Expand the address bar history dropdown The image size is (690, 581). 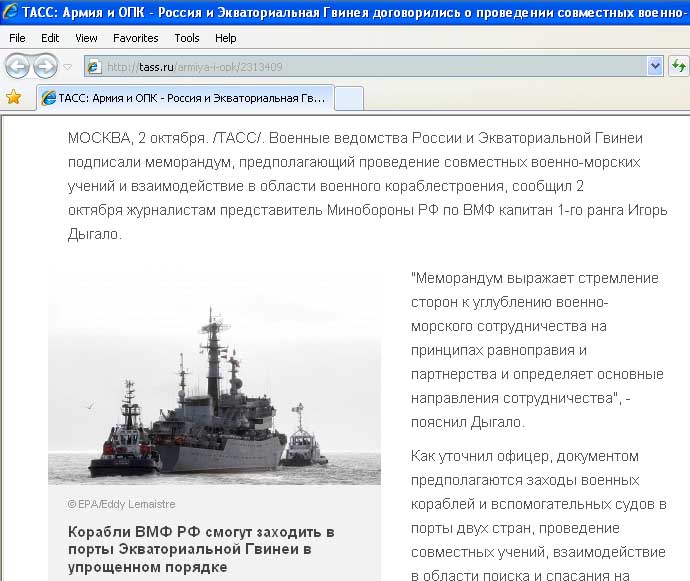click(655, 66)
